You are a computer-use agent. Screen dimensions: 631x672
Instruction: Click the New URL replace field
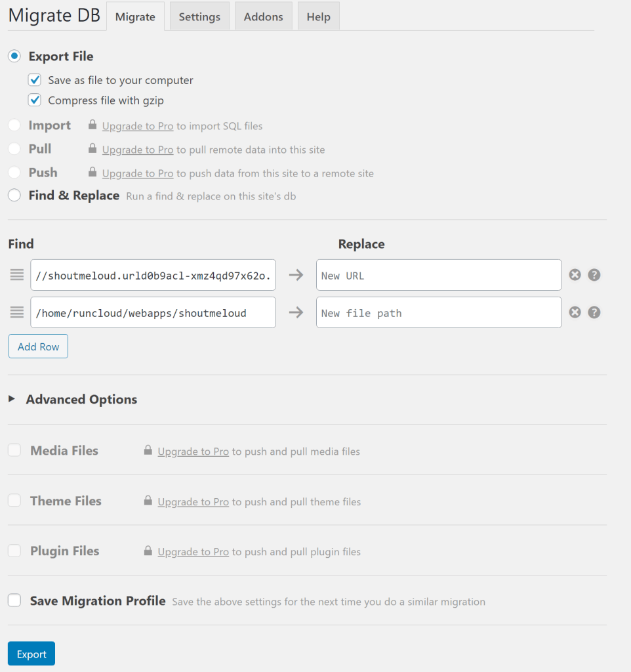pos(439,275)
